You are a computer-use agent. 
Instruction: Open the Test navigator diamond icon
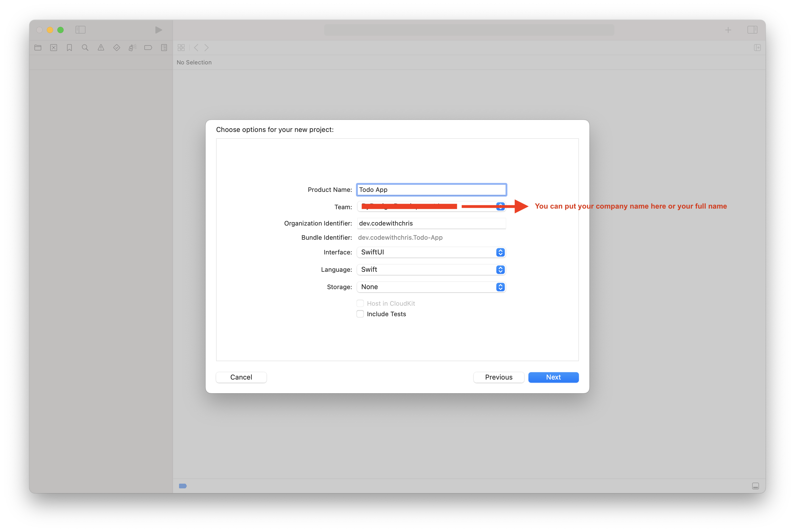pyautogui.click(x=117, y=48)
